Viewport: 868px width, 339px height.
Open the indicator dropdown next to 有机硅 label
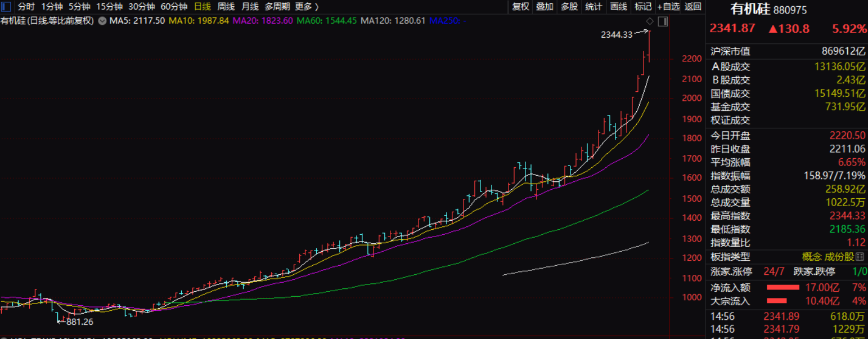(x=102, y=21)
